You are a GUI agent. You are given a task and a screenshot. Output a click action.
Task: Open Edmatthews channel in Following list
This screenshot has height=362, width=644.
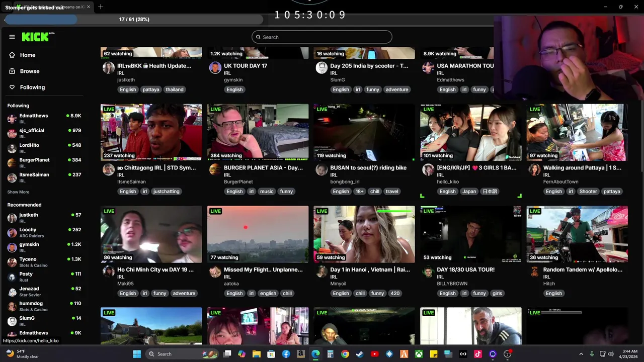[44, 118]
